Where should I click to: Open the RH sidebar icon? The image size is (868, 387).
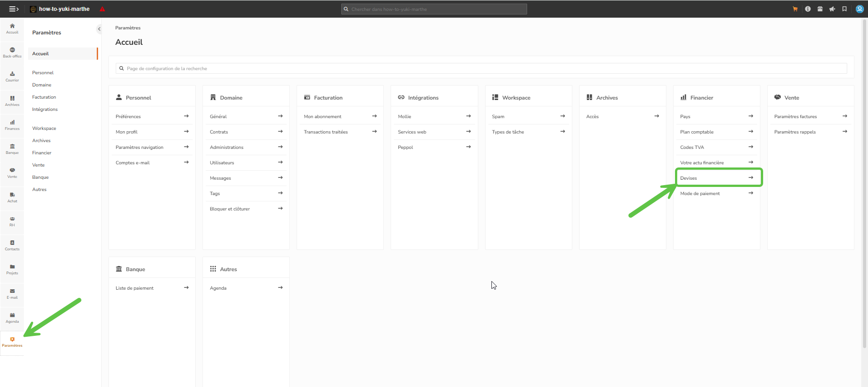coord(12,221)
